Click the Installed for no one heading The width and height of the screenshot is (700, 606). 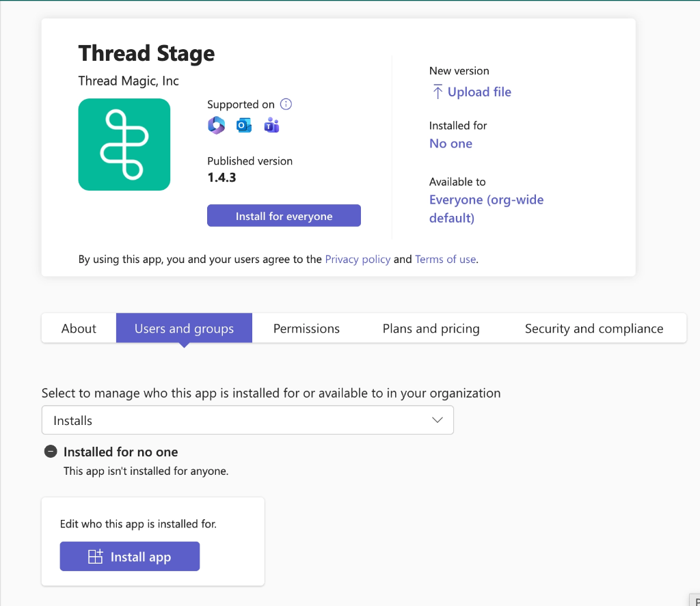(120, 452)
